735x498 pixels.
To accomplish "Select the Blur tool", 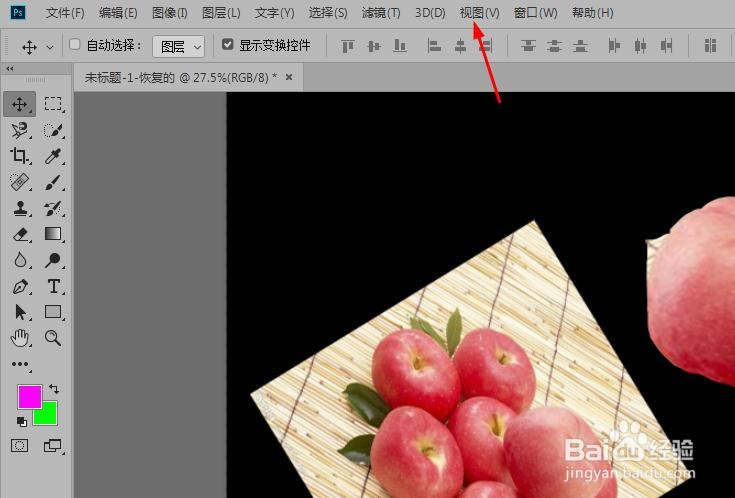I will [x=20, y=260].
